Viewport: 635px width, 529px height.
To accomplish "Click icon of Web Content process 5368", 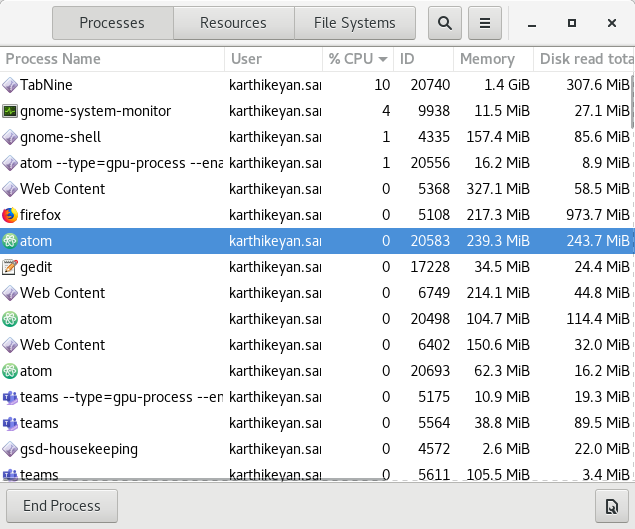I will [x=10, y=189].
